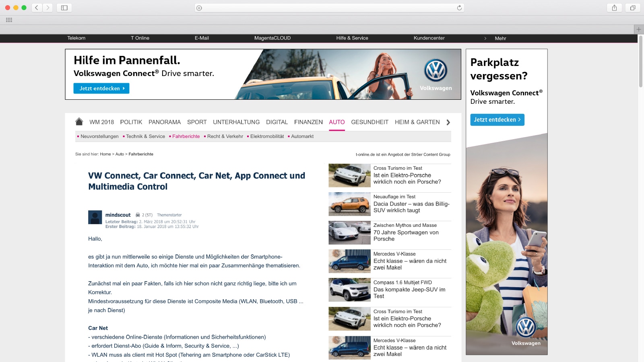Click the Safari back arrow button
This screenshot has width=644, height=362.
click(37, 8)
